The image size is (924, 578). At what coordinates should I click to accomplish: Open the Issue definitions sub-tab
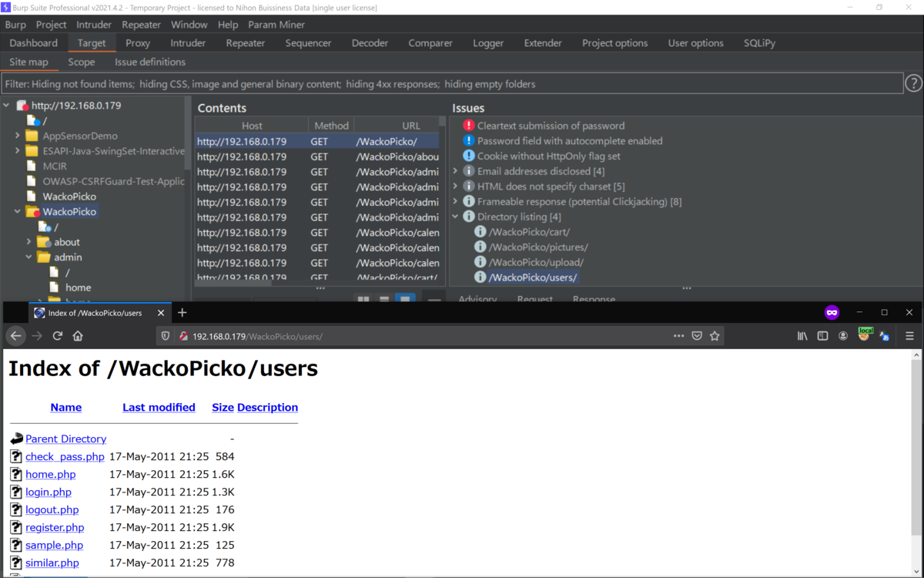[150, 62]
